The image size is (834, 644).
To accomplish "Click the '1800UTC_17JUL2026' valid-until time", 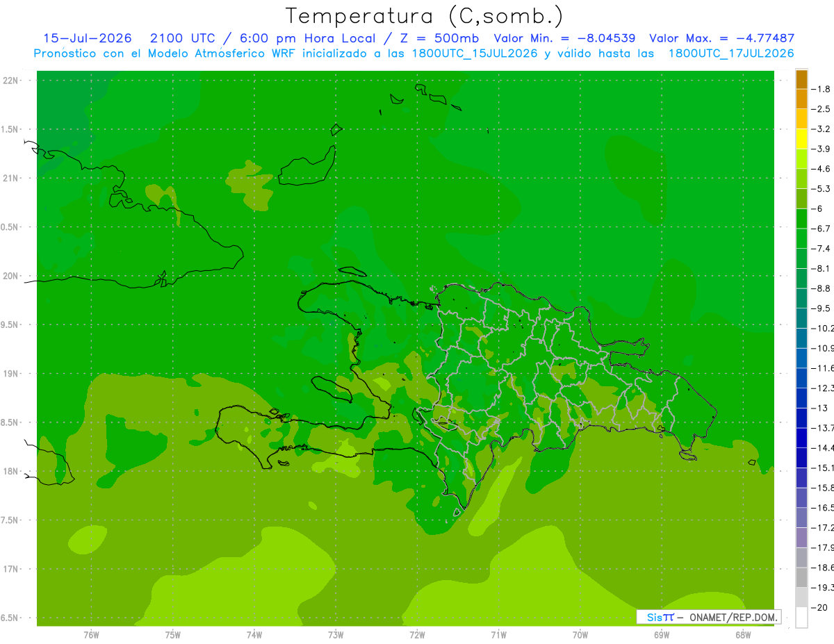I will click(x=731, y=53).
